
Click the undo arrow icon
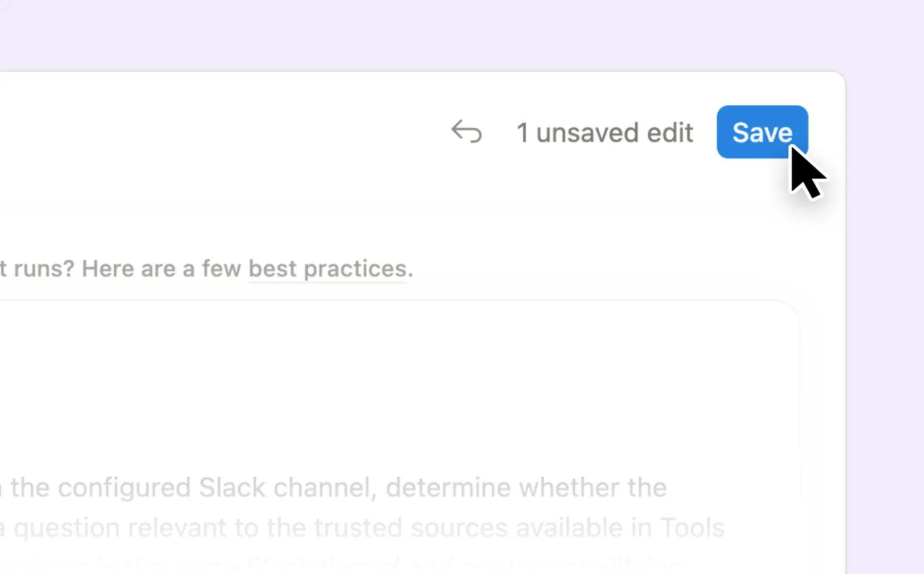coord(466,132)
